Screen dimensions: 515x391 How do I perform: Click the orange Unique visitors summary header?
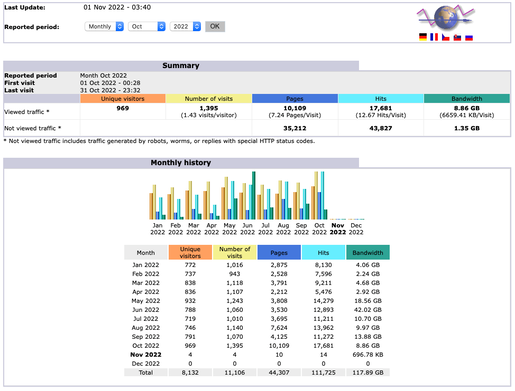[123, 99]
